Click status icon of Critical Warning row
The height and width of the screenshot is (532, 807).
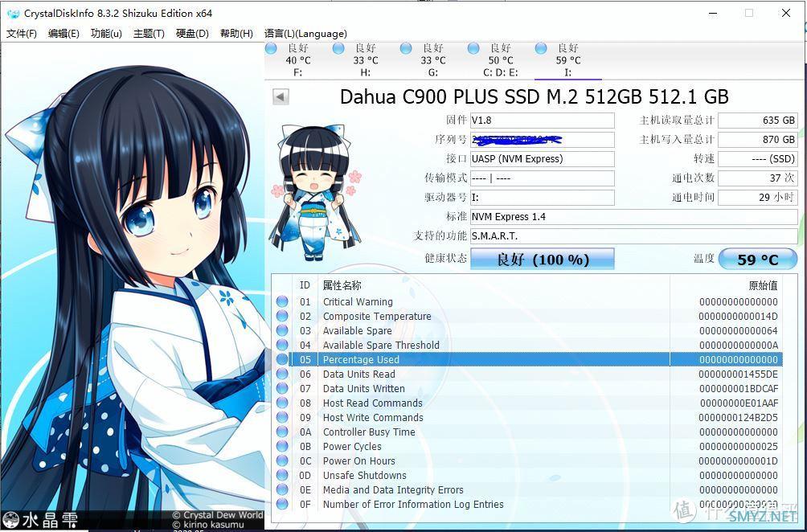(x=282, y=301)
